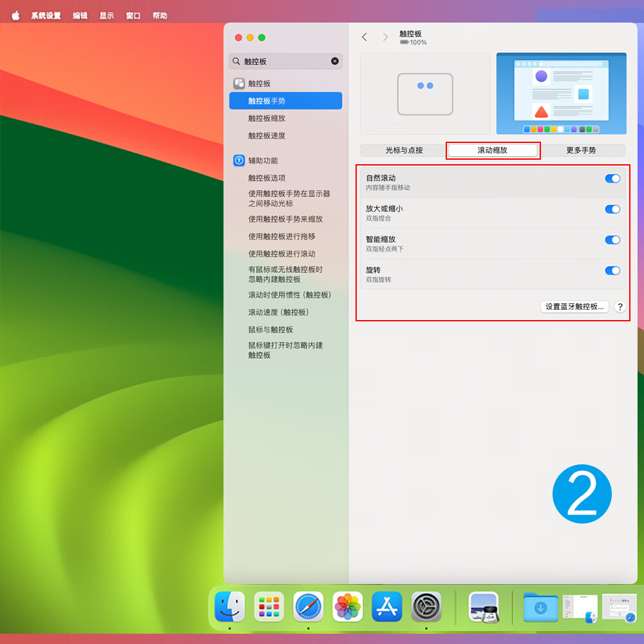Launch Safari from the Dock
This screenshot has height=644, width=644.
(x=308, y=606)
